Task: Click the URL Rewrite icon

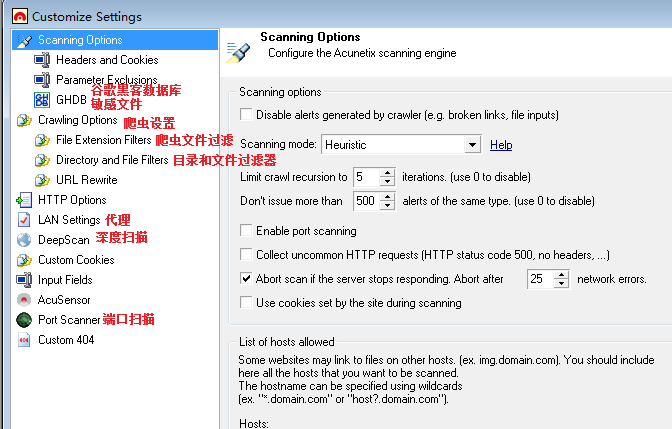Action: 42,180
